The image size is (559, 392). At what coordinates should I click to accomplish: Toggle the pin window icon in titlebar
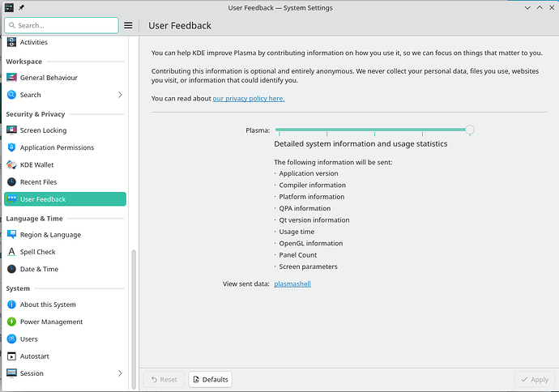click(21, 7)
